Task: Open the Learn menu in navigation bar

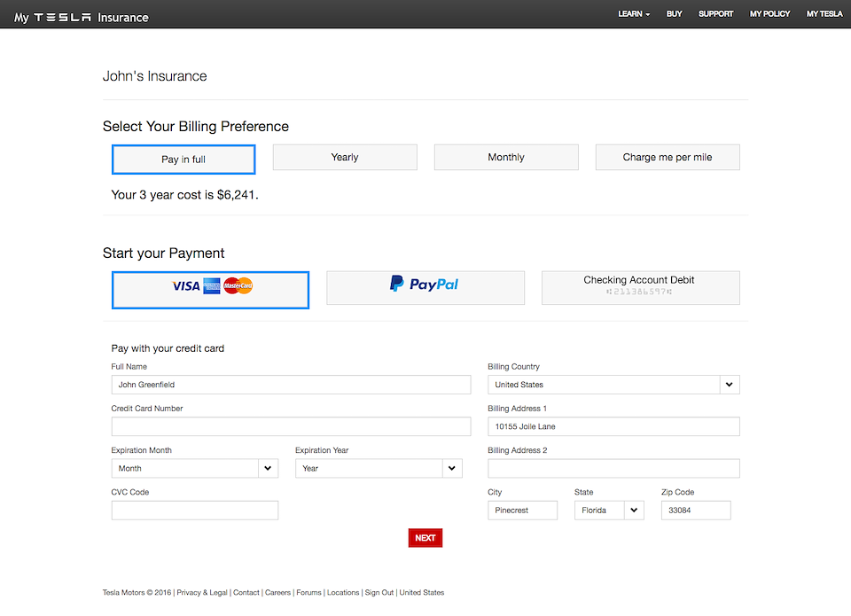Action: (x=634, y=14)
